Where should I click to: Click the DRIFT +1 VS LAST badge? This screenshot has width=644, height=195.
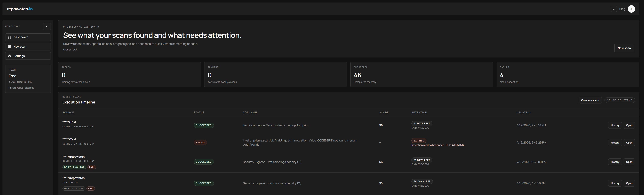click(74, 167)
